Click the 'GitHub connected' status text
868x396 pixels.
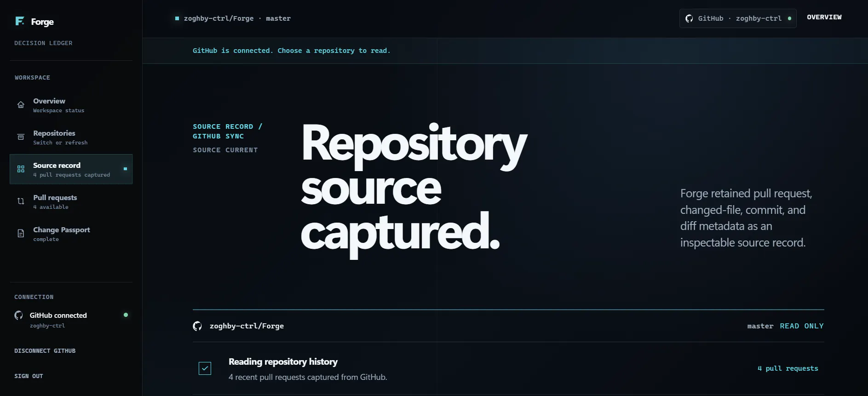click(x=58, y=315)
